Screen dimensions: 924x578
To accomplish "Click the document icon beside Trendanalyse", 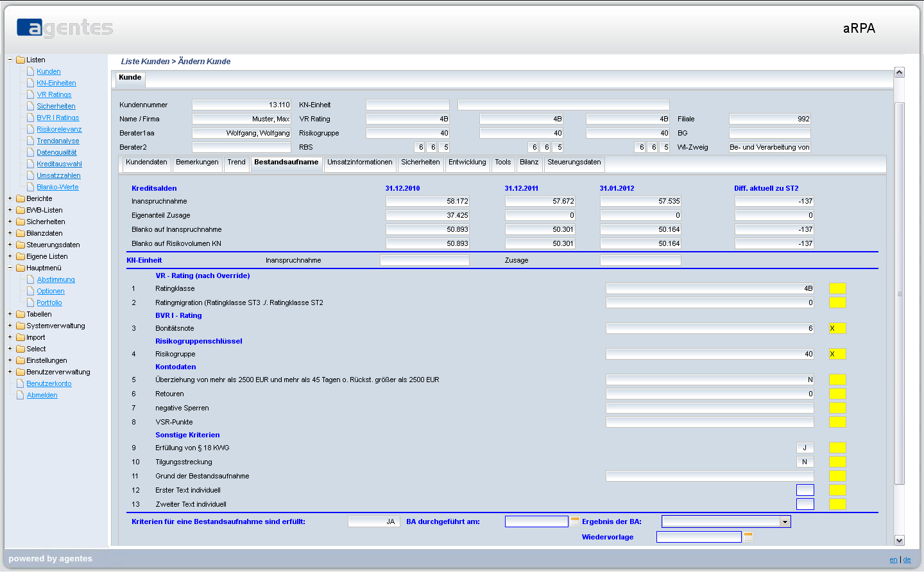I will 30,141.
